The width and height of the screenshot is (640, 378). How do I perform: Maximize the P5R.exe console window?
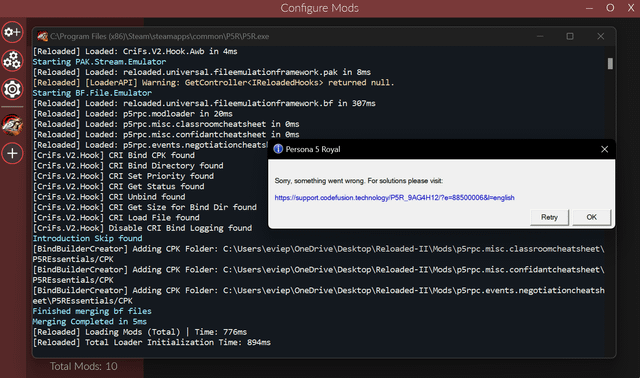click(570, 36)
